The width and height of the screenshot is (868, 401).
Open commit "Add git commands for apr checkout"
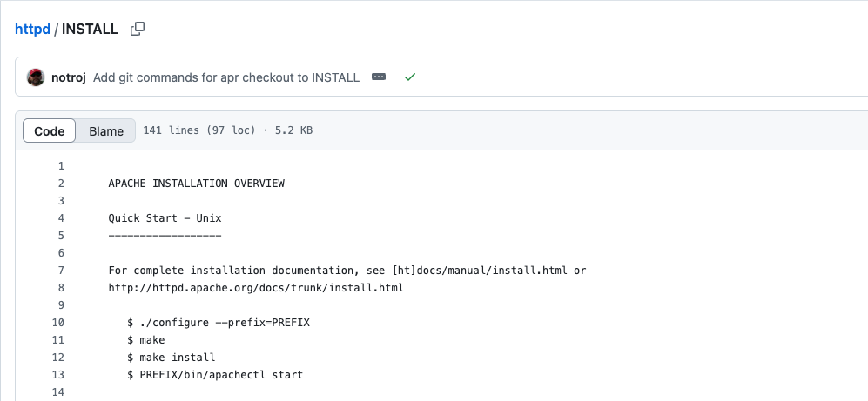(x=226, y=77)
